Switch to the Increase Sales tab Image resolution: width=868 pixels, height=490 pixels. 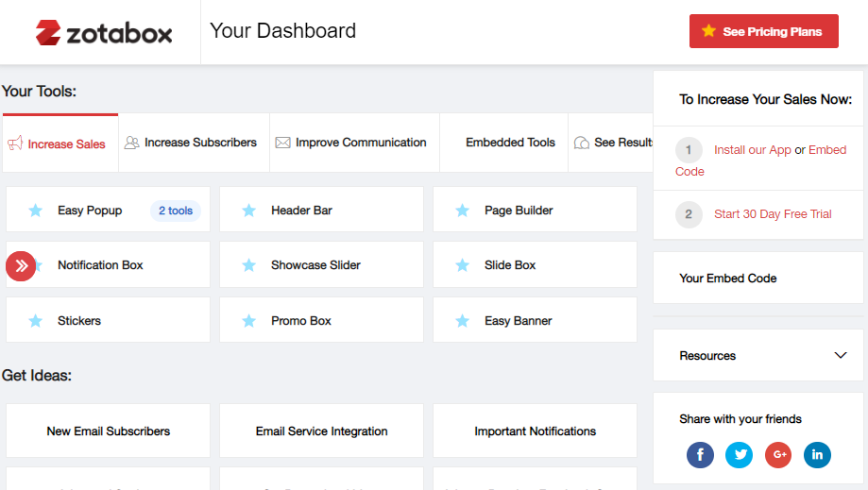[60, 144]
